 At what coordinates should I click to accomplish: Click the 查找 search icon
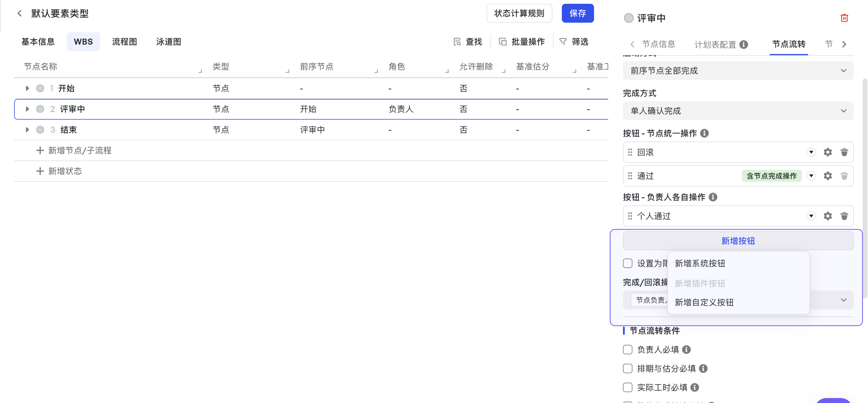pos(457,42)
